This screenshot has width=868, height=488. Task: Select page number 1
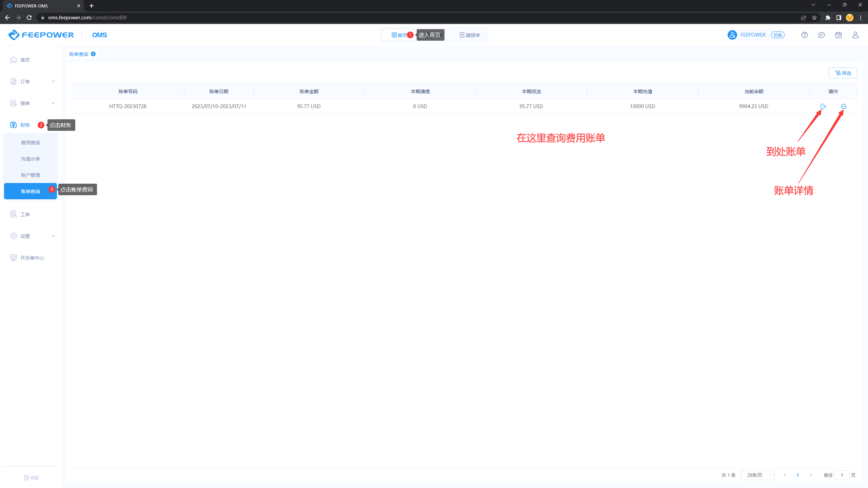(x=798, y=475)
